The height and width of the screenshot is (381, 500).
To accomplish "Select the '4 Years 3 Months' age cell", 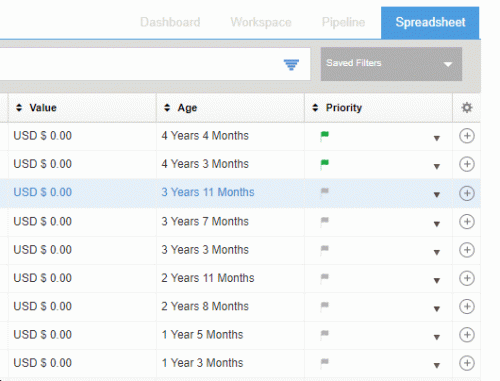I will pyautogui.click(x=230, y=164).
